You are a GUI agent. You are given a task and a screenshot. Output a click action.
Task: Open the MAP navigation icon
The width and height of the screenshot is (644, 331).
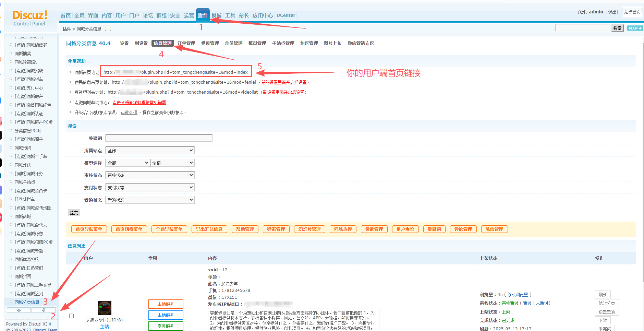click(x=635, y=28)
